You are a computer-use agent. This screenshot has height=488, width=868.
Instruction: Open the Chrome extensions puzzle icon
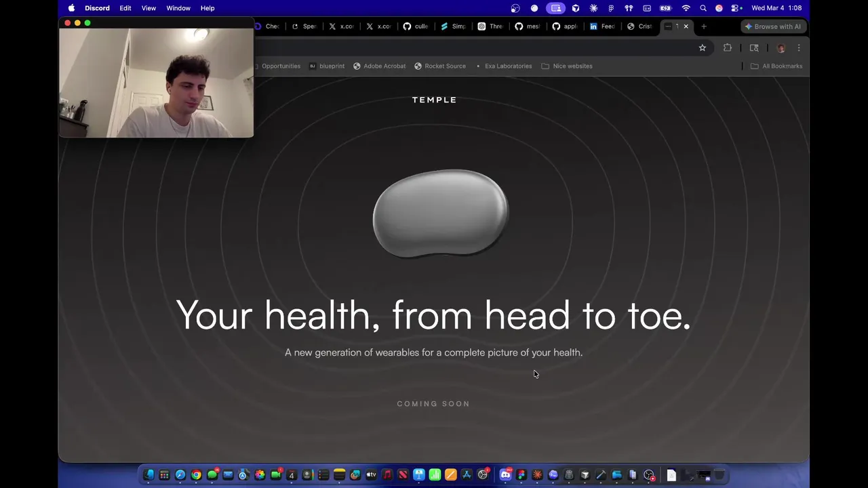coord(728,47)
